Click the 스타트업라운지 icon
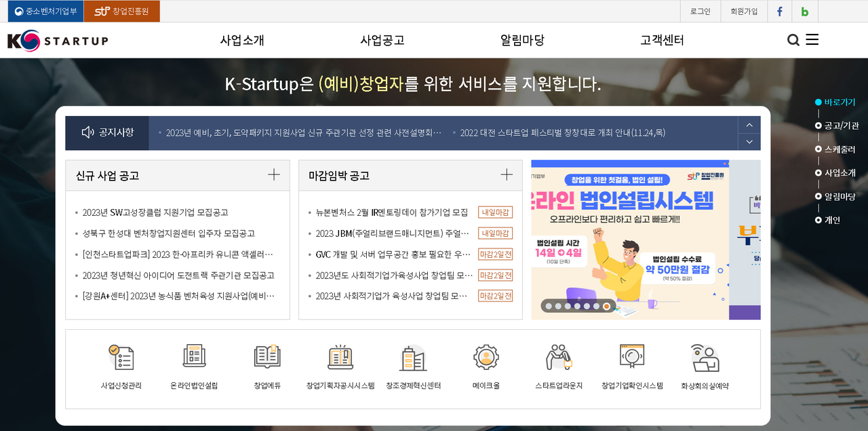 click(559, 357)
